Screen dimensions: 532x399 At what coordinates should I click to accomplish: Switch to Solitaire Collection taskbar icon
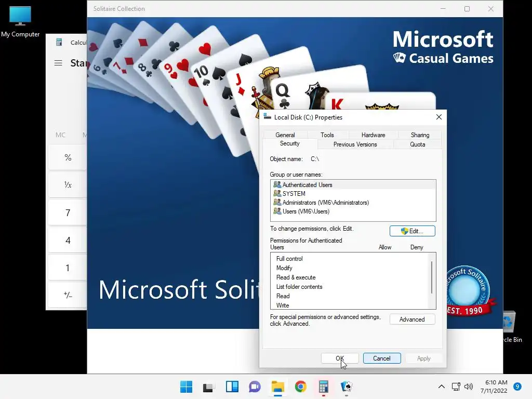pyautogui.click(x=347, y=387)
